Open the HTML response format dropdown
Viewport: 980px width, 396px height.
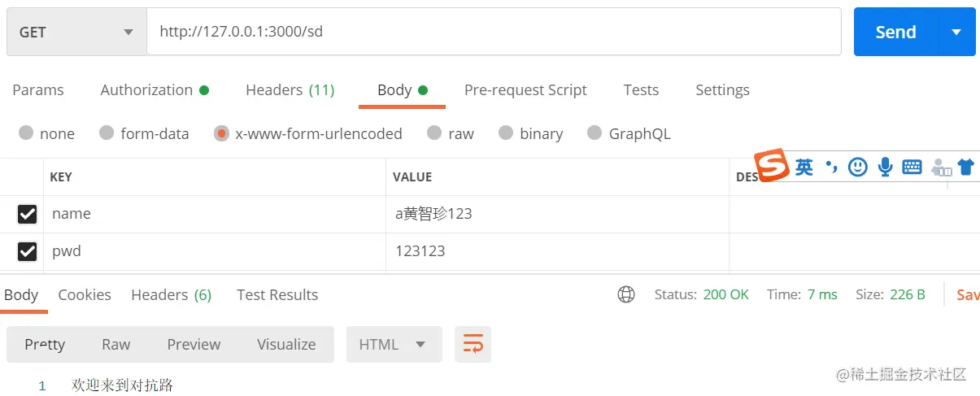tap(394, 344)
